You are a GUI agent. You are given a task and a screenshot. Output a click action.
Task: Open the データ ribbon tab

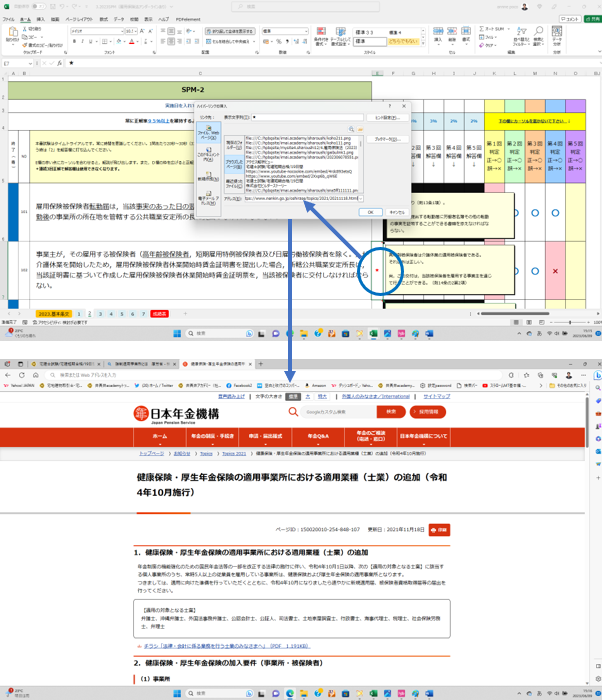pos(119,20)
